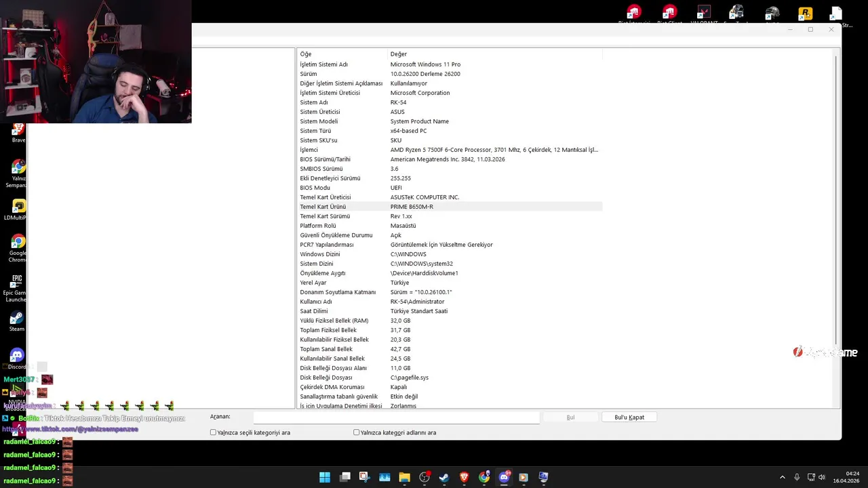868x488 pixels.
Task: Select the 'Saat Dilimi' row
Action: click(450, 311)
